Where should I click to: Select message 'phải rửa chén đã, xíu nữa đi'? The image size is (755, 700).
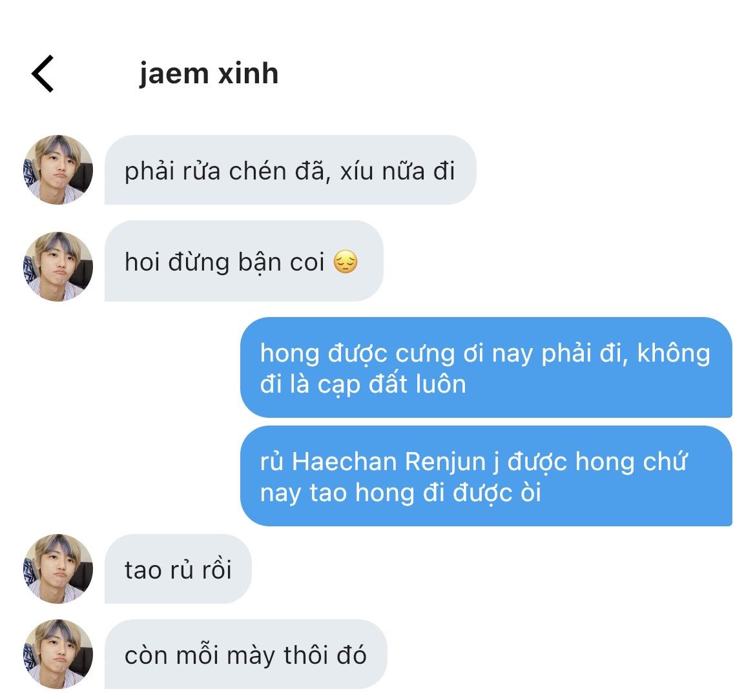pos(291,170)
